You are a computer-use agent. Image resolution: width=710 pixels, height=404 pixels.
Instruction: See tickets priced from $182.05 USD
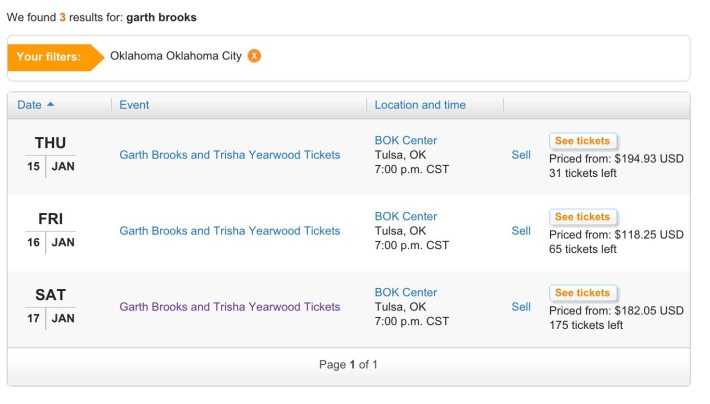click(583, 293)
